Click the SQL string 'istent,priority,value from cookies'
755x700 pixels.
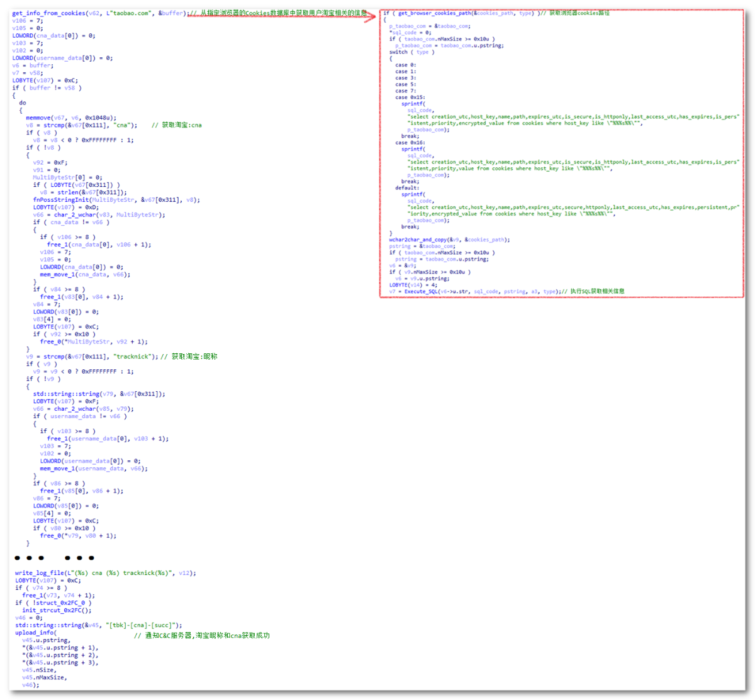click(510, 169)
